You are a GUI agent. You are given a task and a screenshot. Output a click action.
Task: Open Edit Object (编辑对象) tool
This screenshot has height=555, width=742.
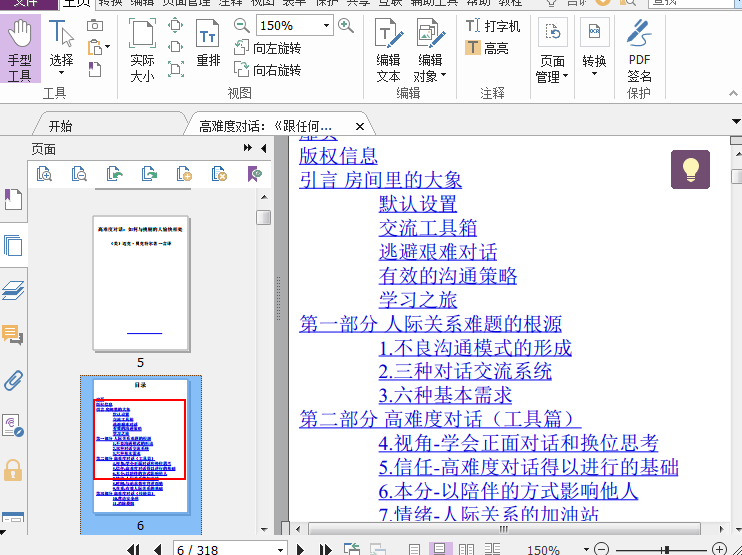pyautogui.click(x=430, y=50)
